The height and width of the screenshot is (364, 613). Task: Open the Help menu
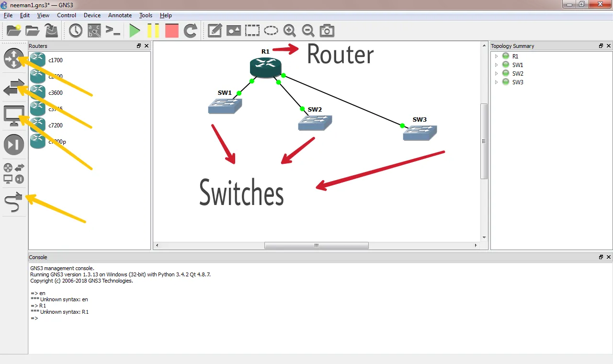coord(166,15)
